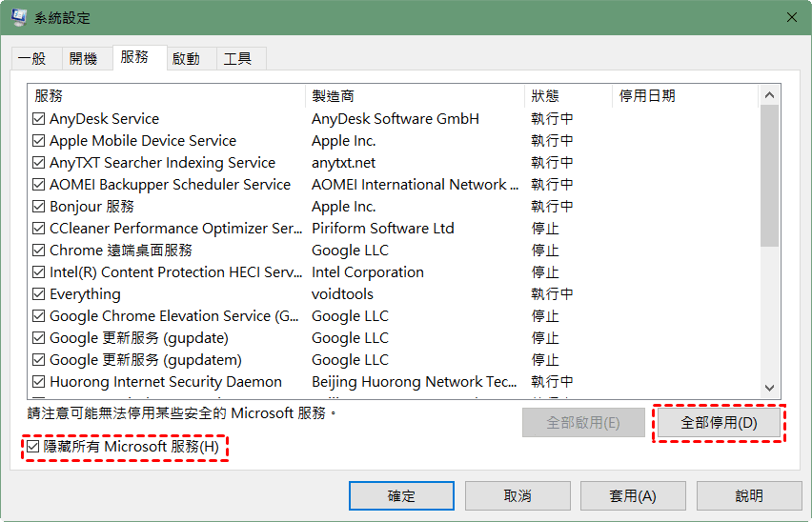Uncheck Google 更新服务 (gupdate) checkbox
The image size is (812, 522).
pyautogui.click(x=38, y=338)
